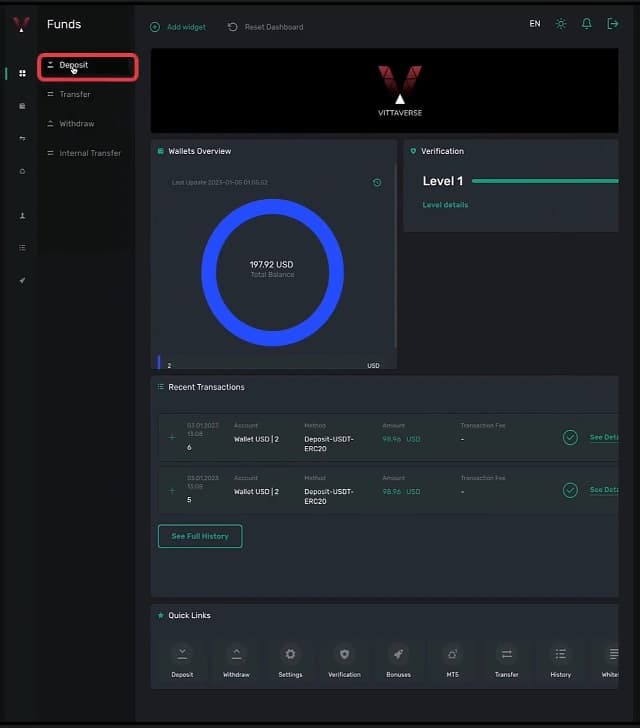Click the status checkmark for transaction 5
640x728 pixels.
(570, 490)
